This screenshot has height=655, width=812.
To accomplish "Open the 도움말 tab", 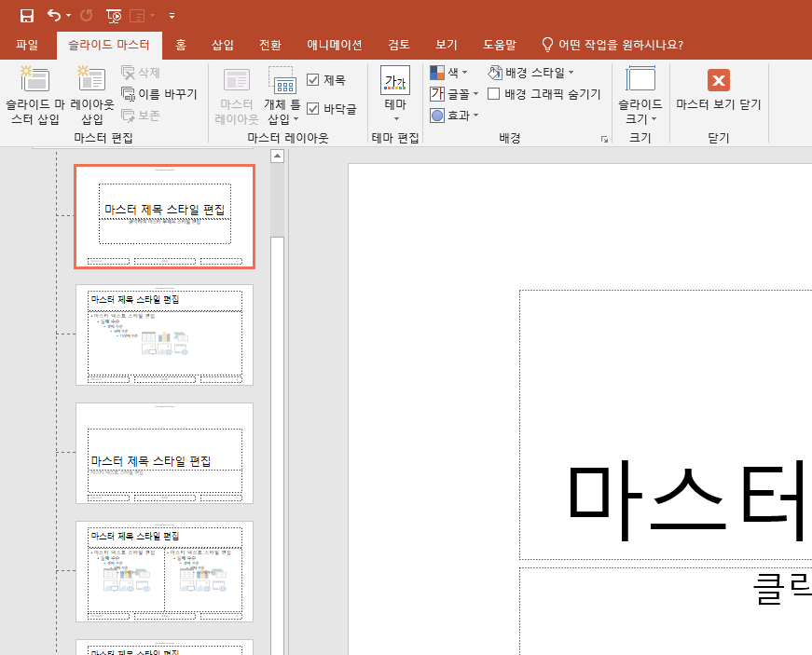I will pos(500,45).
